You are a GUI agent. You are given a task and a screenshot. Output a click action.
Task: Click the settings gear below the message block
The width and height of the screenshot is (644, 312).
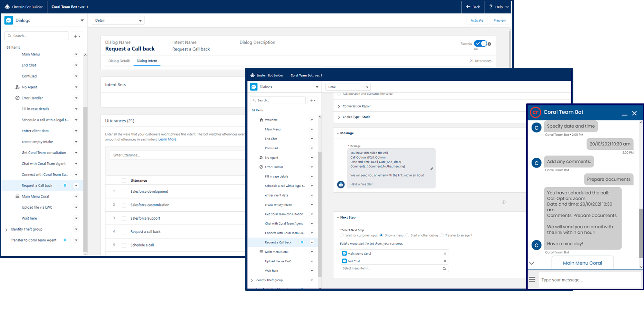[503, 202]
